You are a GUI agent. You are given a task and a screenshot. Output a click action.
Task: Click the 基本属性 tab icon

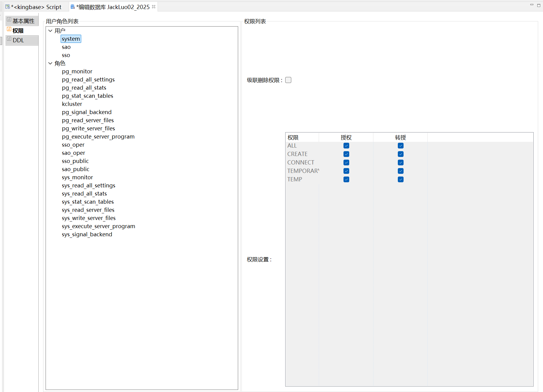[x=9, y=20]
